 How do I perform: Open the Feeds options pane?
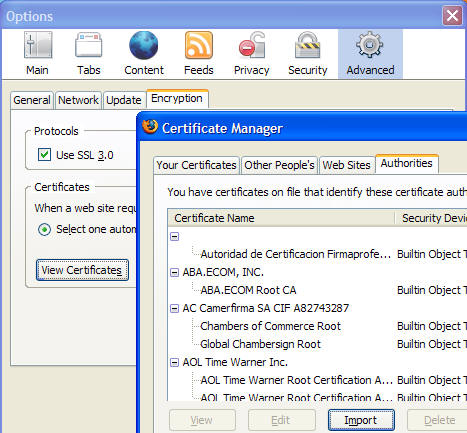coord(199,54)
